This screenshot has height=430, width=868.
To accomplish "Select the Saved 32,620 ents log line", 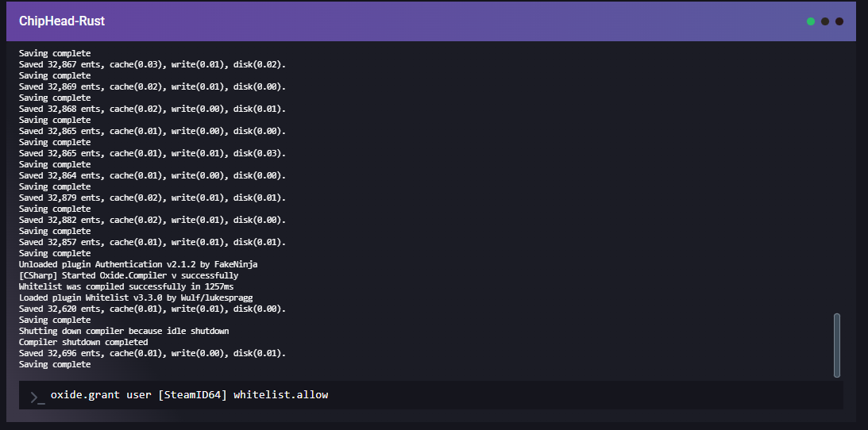I will click(x=152, y=309).
